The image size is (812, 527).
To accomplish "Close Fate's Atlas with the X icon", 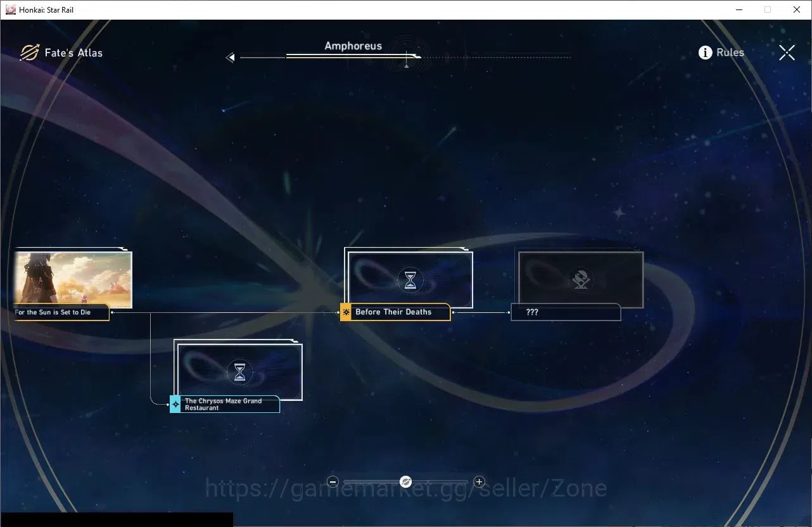I will pos(787,53).
